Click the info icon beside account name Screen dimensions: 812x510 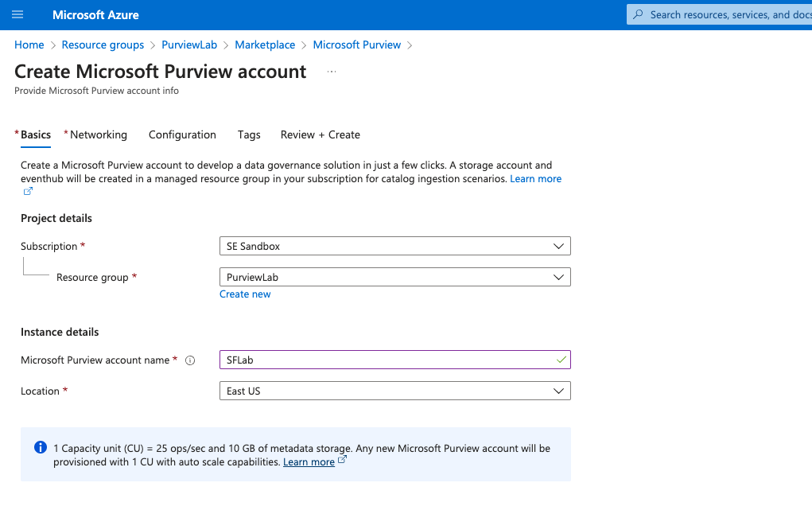[190, 360]
